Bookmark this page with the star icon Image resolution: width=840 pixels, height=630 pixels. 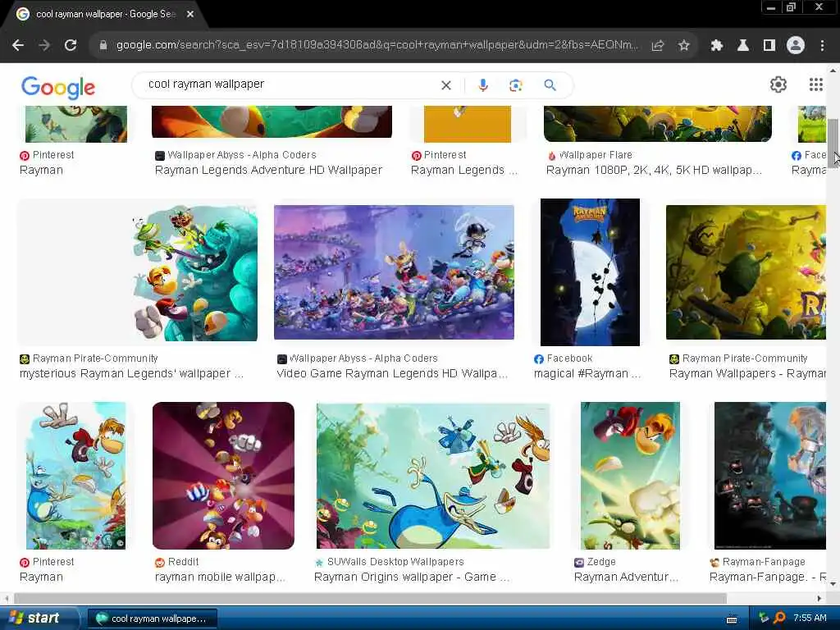click(x=683, y=46)
